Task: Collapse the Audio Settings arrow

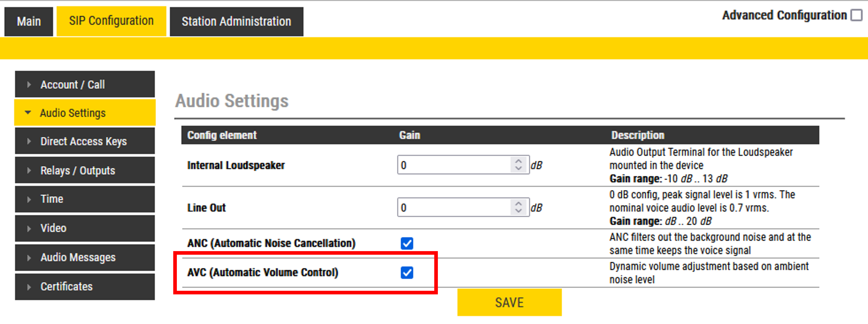Action: [x=28, y=113]
